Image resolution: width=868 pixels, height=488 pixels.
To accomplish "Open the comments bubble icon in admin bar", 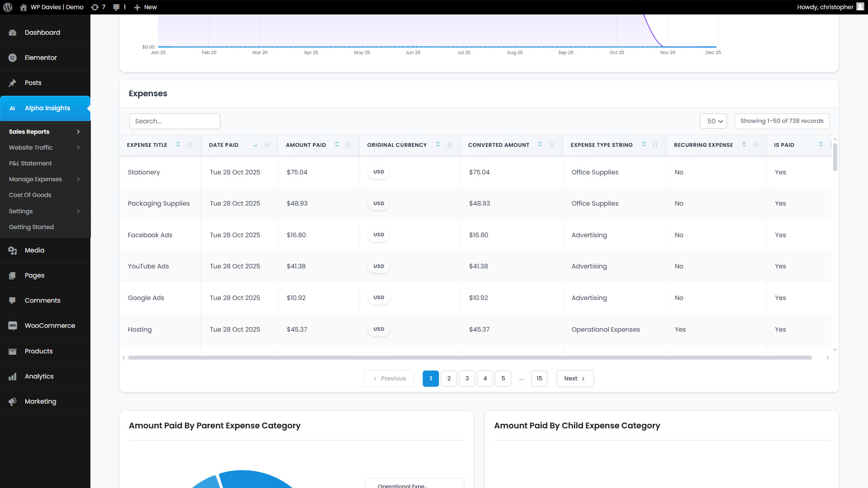I will (117, 7).
